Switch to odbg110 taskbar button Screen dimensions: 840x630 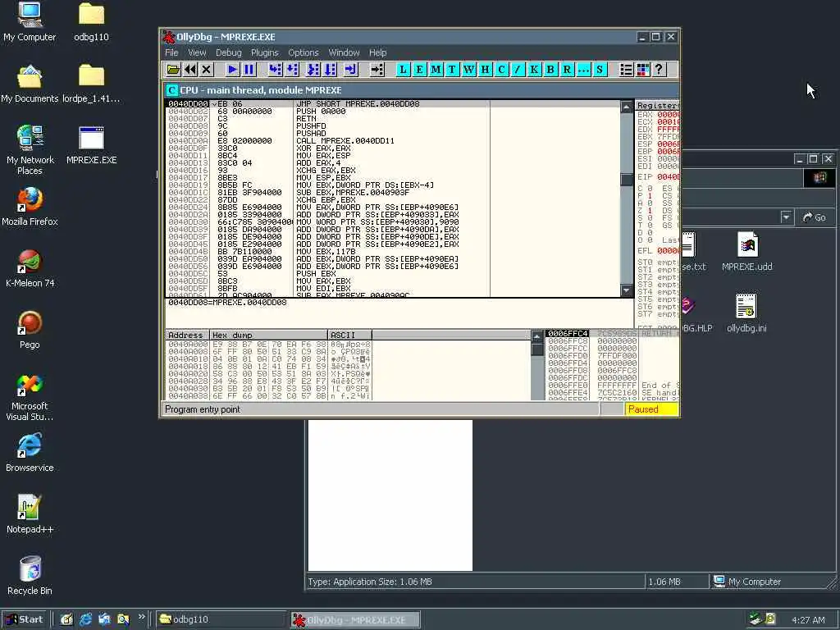(x=221, y=619)
